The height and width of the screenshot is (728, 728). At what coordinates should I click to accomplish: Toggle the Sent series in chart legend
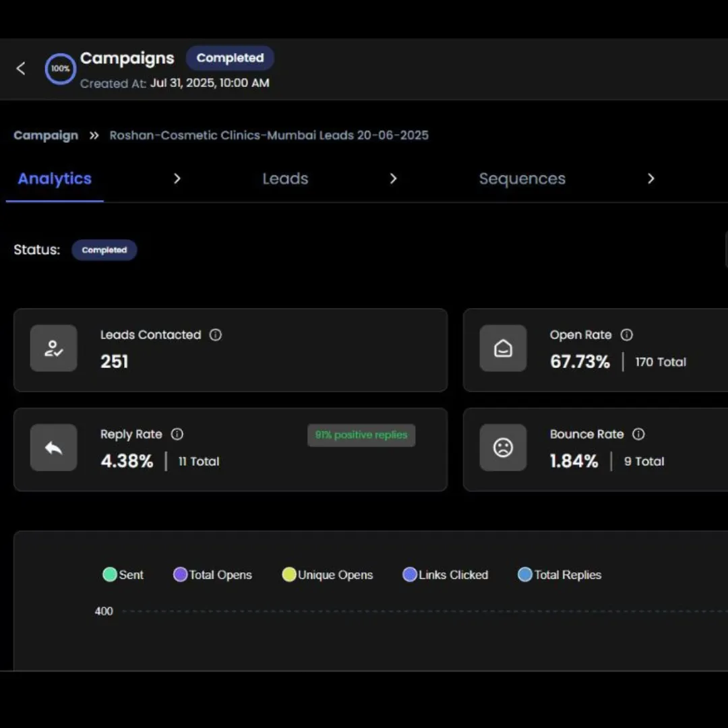(123, 575)
